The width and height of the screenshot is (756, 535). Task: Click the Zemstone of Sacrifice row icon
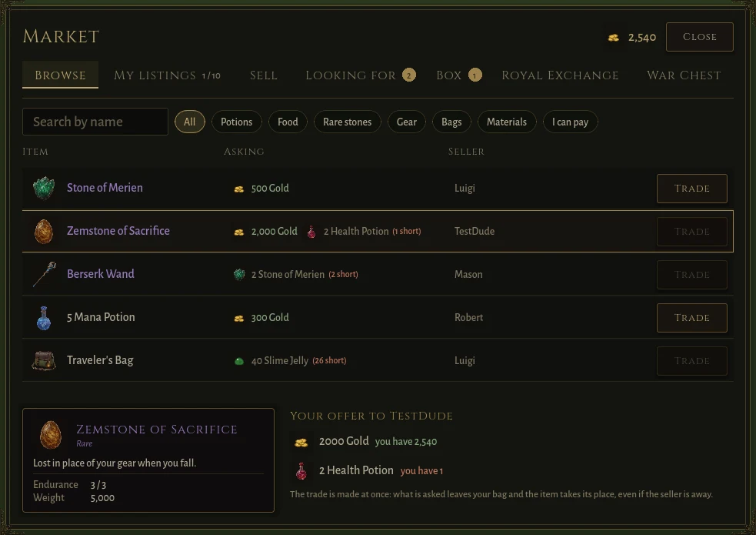pos(44,231)
